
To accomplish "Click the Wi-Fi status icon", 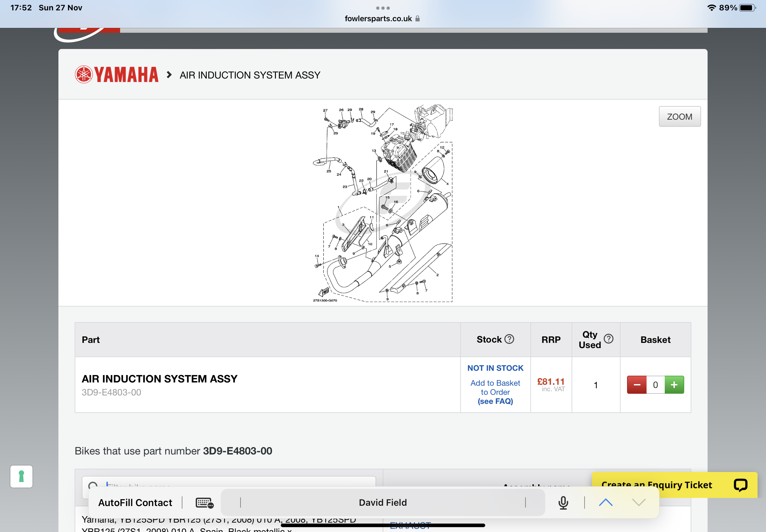I will coord(711,7).
